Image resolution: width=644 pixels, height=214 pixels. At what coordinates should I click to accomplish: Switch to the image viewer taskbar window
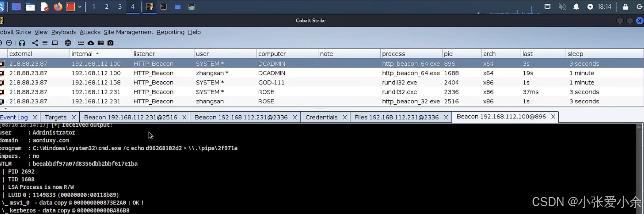click(x=191, y=7)
